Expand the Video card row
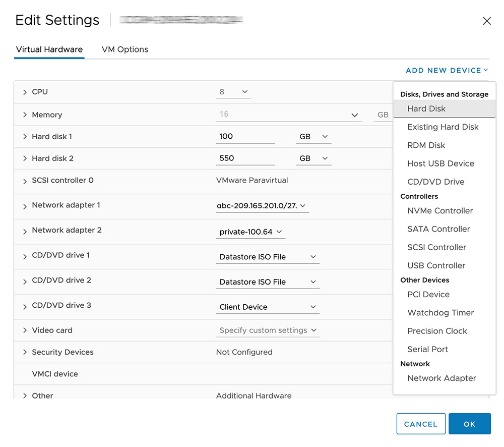The width and height of the screenshot is (504, 447). tap(25, 330)
